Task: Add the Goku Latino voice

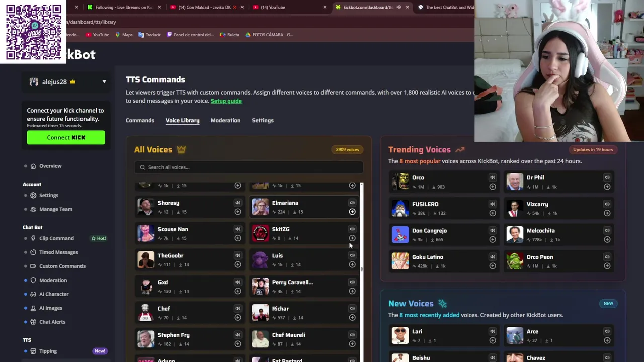Action: (493, 266)
